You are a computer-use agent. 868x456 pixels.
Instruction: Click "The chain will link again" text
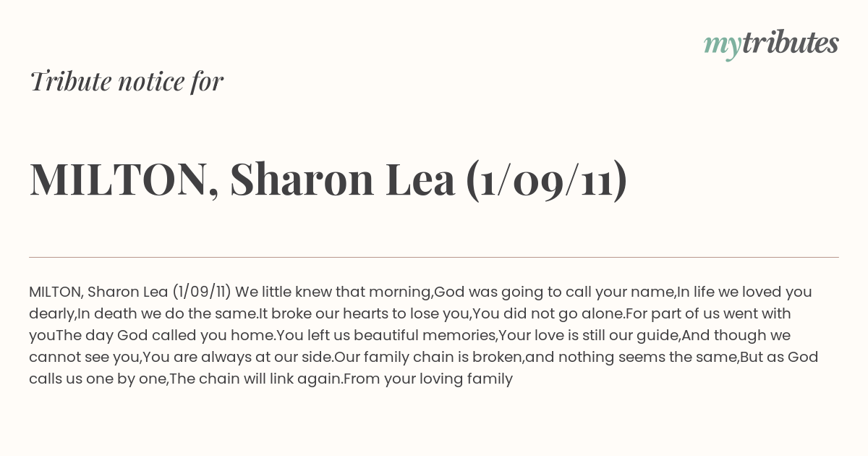click(x=255, y=379)
